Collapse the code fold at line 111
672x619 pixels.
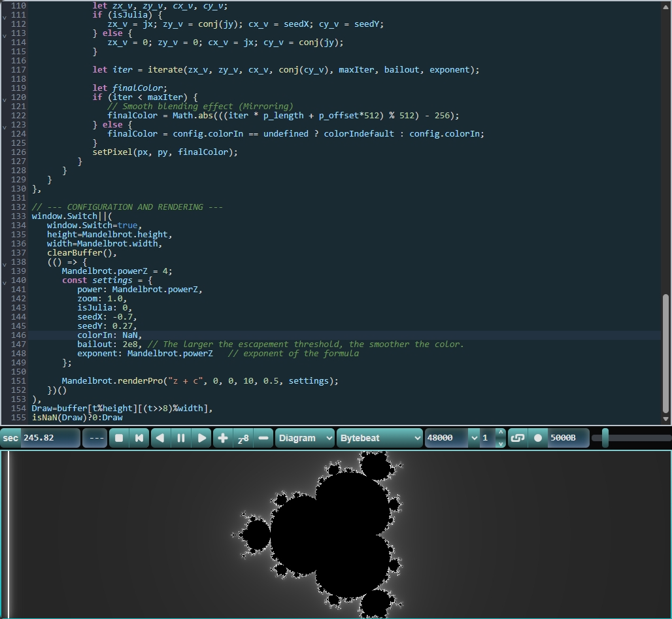(5, 15)
